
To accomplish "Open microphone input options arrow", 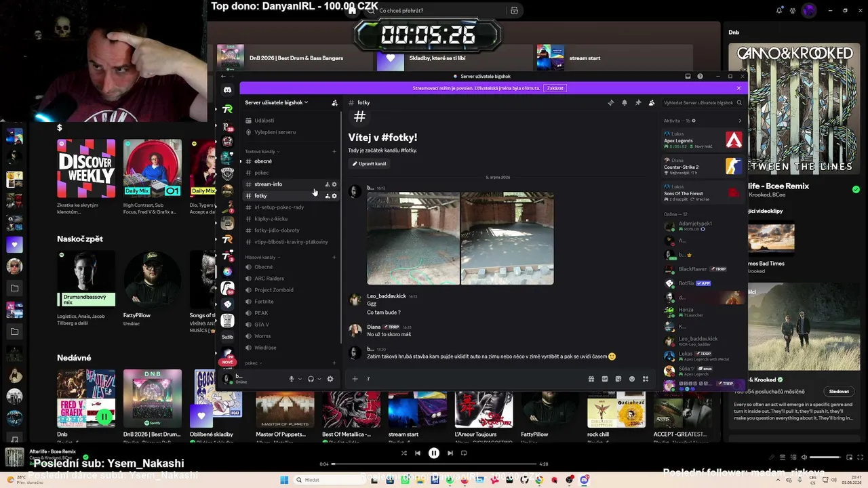I will tap(300, 379).
